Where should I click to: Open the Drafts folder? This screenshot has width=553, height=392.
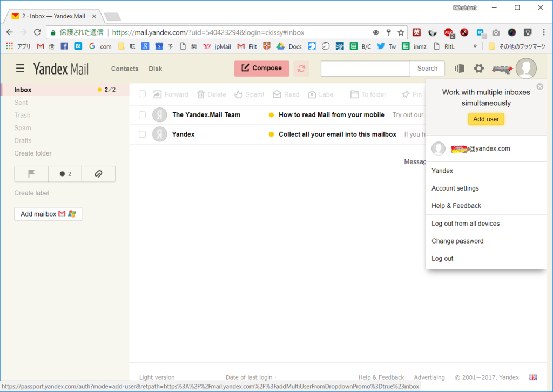pyautogui.click(x=23, y=140)
